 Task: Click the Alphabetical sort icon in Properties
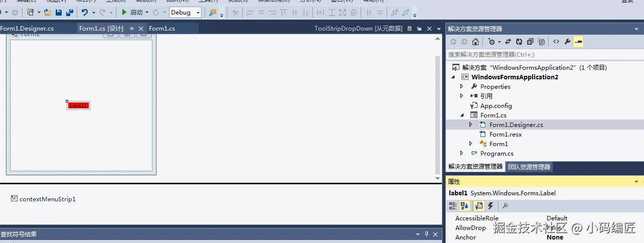(464, 206)
